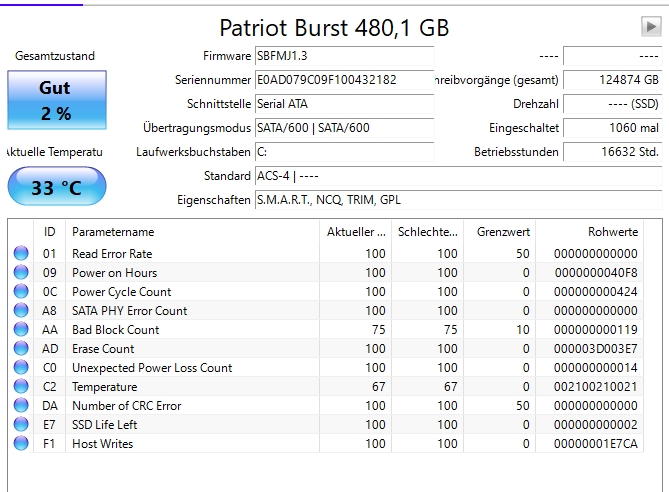
Task: Click the total writes value 124874 GB
Action: pos(613,80)
